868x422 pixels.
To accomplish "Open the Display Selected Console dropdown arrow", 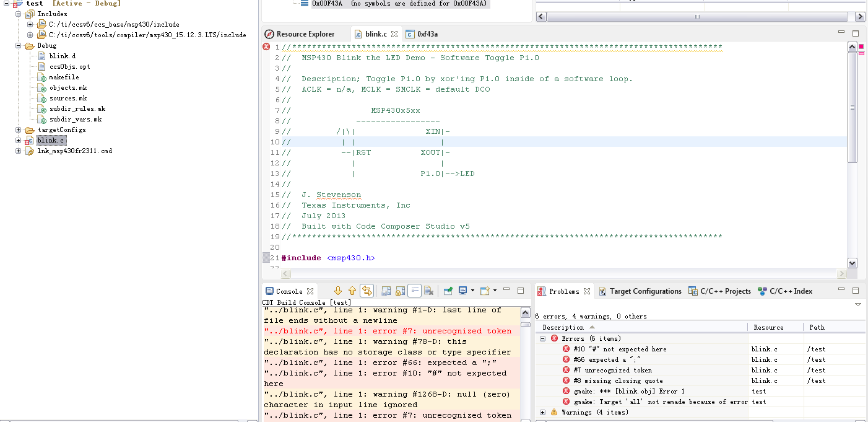I will coord(472,291).
